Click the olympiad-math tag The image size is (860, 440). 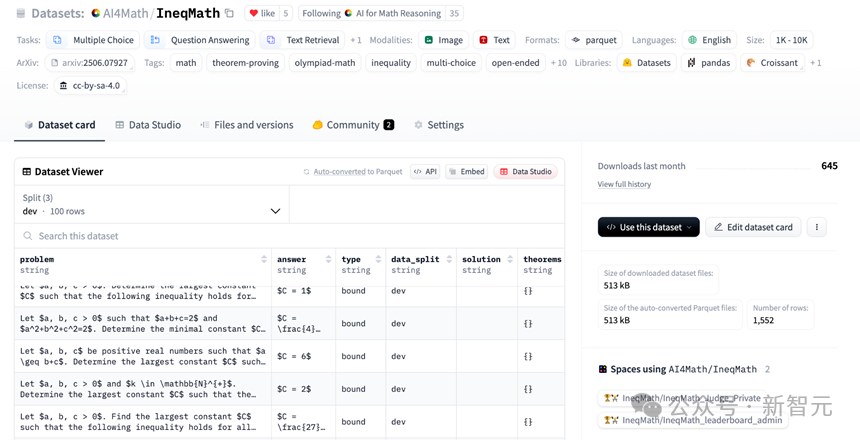tap(325, 63)
